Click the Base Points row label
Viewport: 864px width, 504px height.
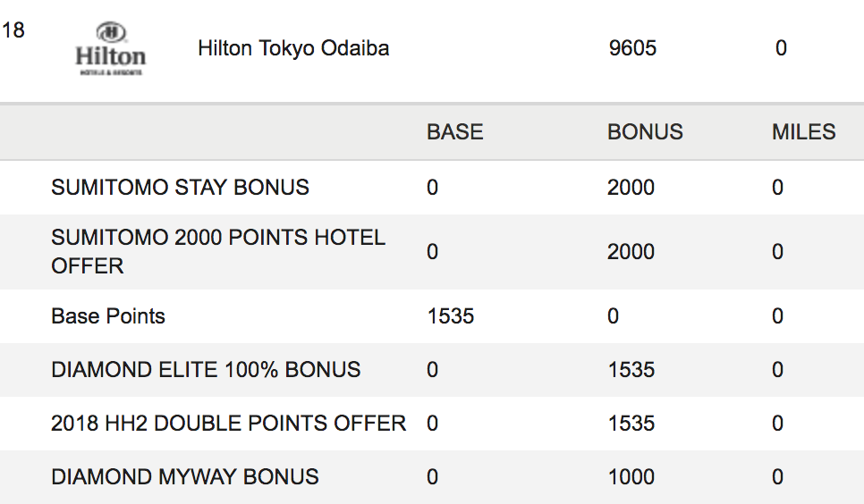[x=108, y=316]
